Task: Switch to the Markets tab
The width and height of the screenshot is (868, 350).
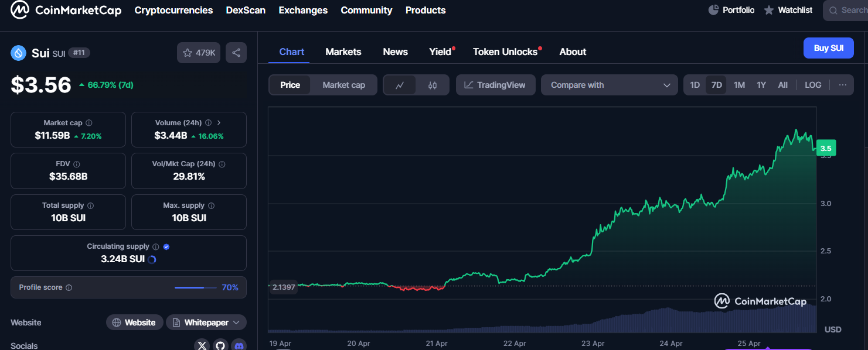Action: coord(343,52)
